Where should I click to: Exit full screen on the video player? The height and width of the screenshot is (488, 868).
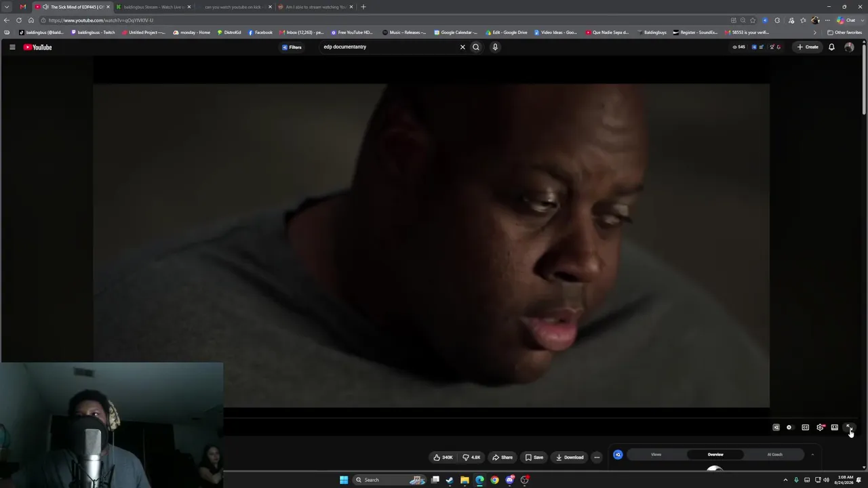(x=849, y=428)
